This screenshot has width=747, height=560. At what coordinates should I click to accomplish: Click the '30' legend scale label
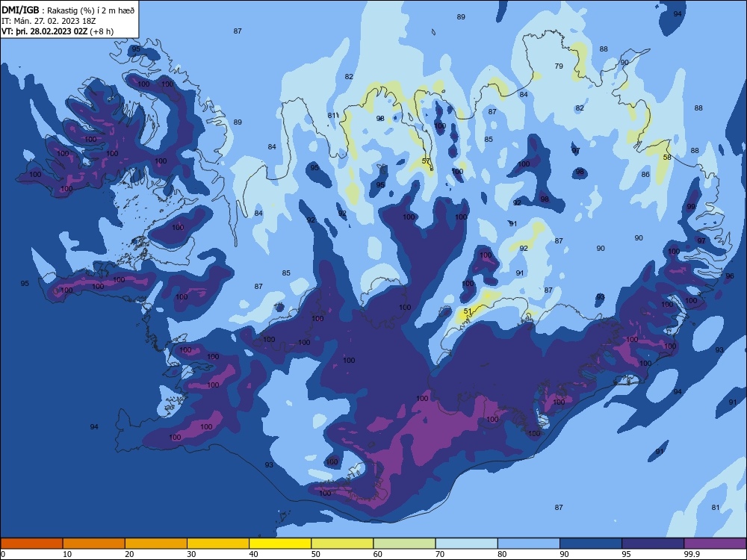pos(191,554)
